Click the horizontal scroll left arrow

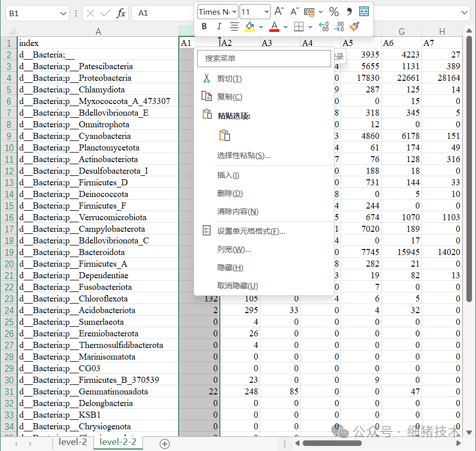point(298,443)
